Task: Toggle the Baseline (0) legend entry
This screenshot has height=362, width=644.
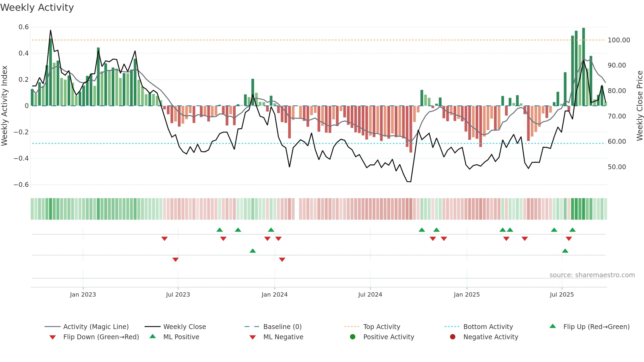Action: [273, 327]
